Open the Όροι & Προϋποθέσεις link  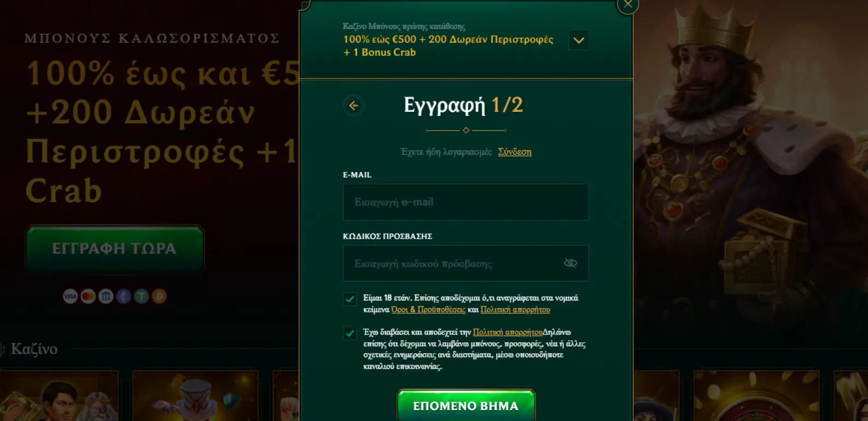tap(428, 310)
